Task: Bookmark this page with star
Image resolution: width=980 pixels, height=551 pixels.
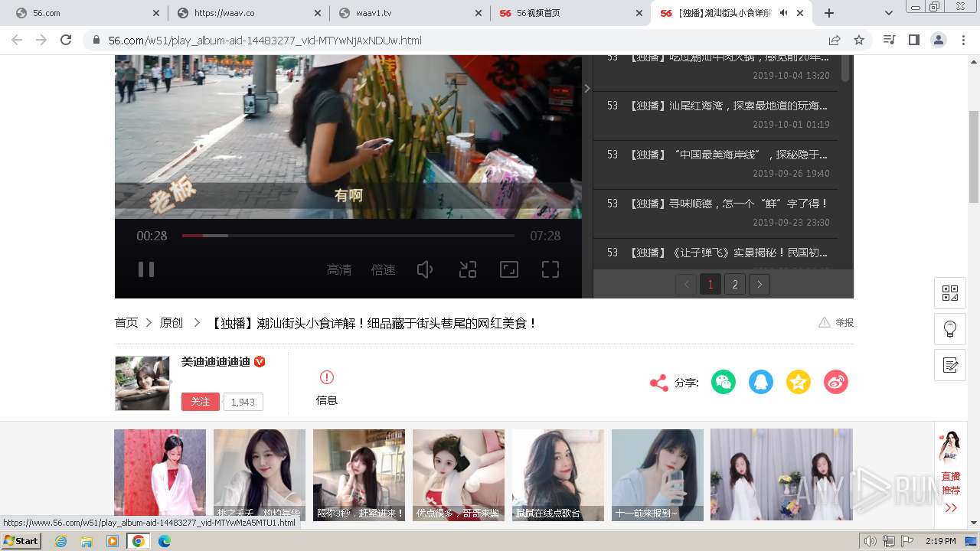Action: (x=859, y=40)
